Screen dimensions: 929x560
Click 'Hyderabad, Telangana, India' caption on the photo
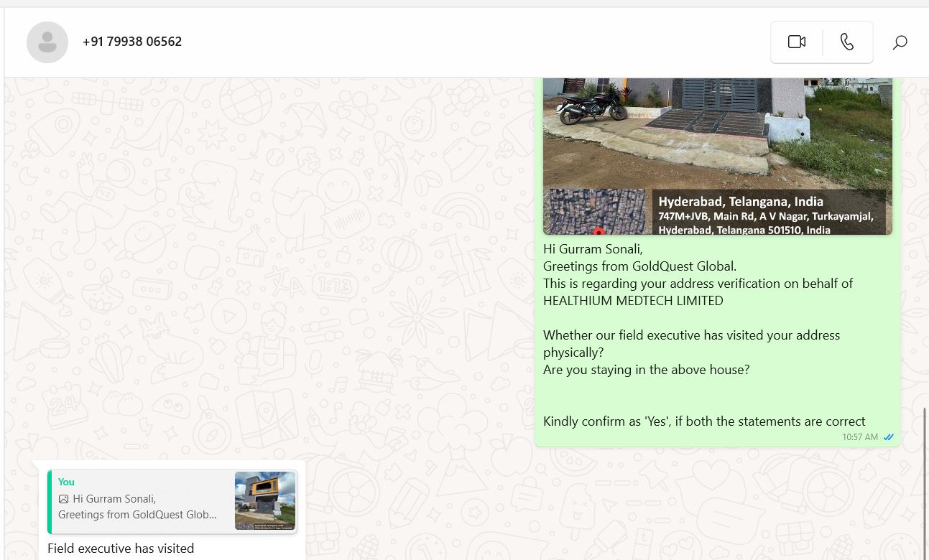741,202
